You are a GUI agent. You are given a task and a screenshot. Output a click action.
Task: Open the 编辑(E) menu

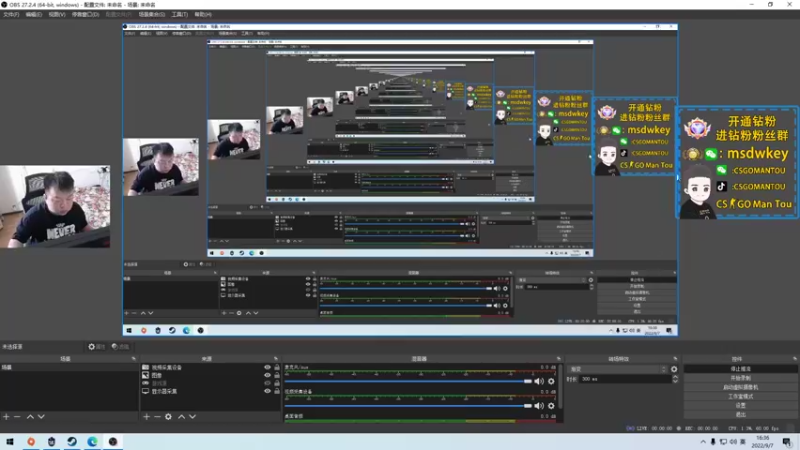34,14
